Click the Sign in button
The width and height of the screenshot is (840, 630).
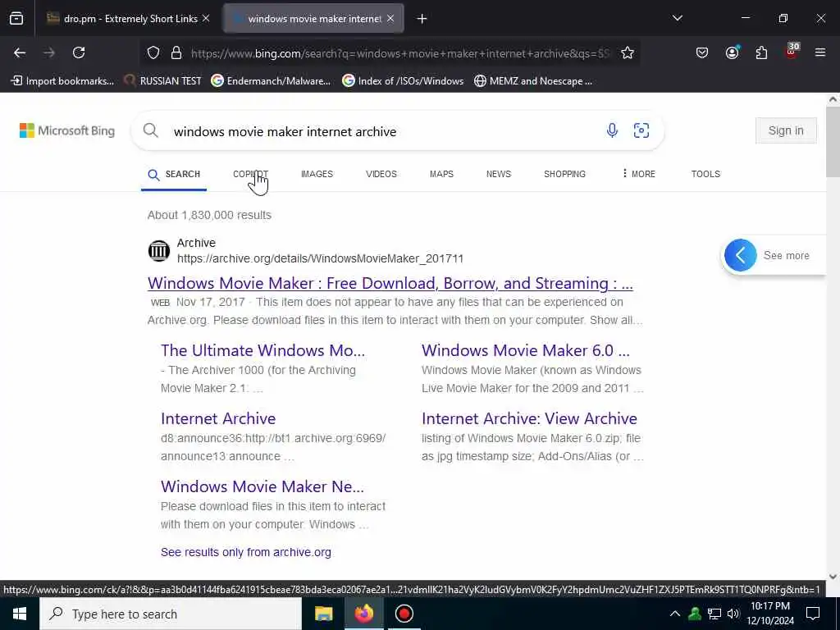point(786,130)
